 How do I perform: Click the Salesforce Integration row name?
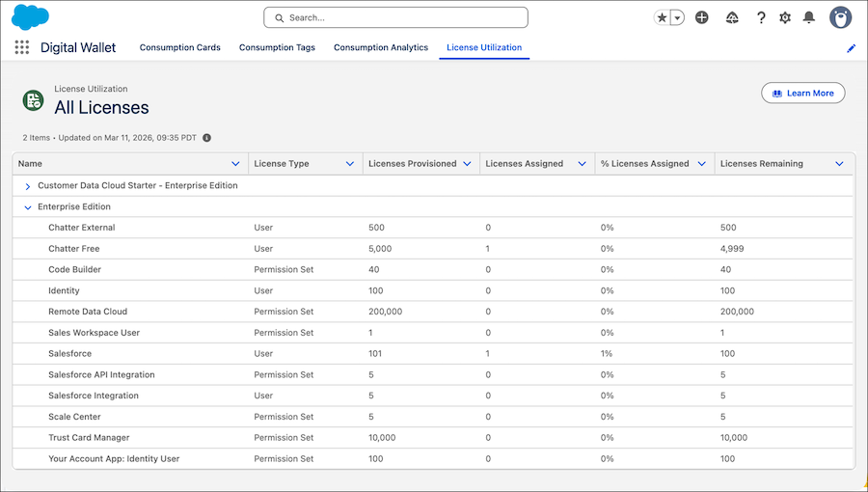pyautogui.click(x=94, y=396)
